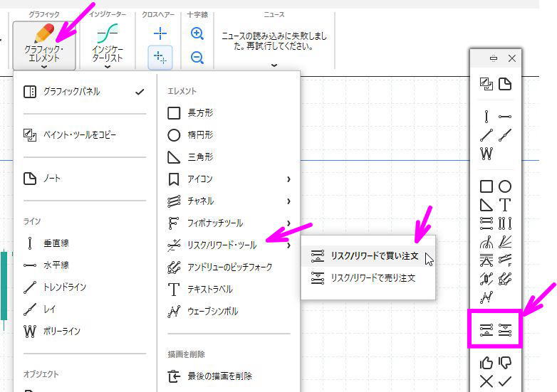Expand the チャネル submenu arrow

click(288, 201)
